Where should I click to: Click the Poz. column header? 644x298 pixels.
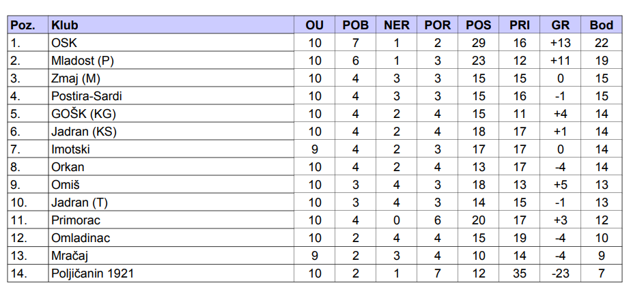(23, 25)
